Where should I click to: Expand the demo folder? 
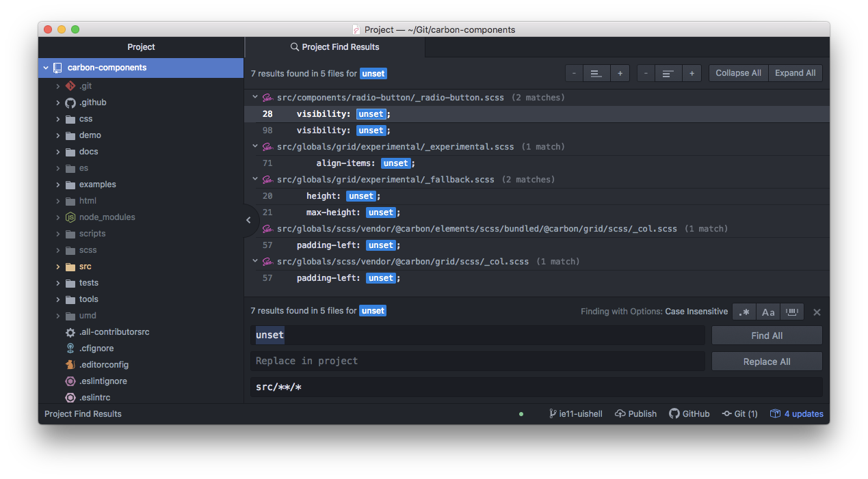coord(58,135)
